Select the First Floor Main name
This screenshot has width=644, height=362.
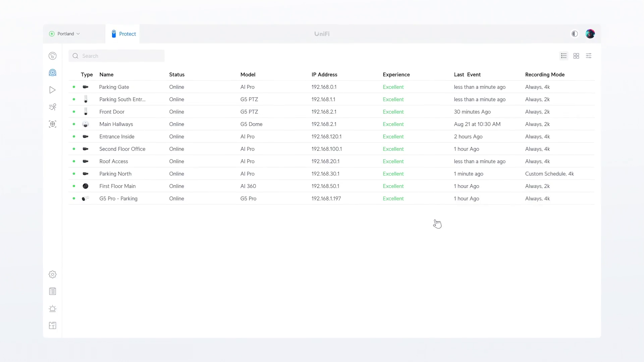tap(117, 186)
